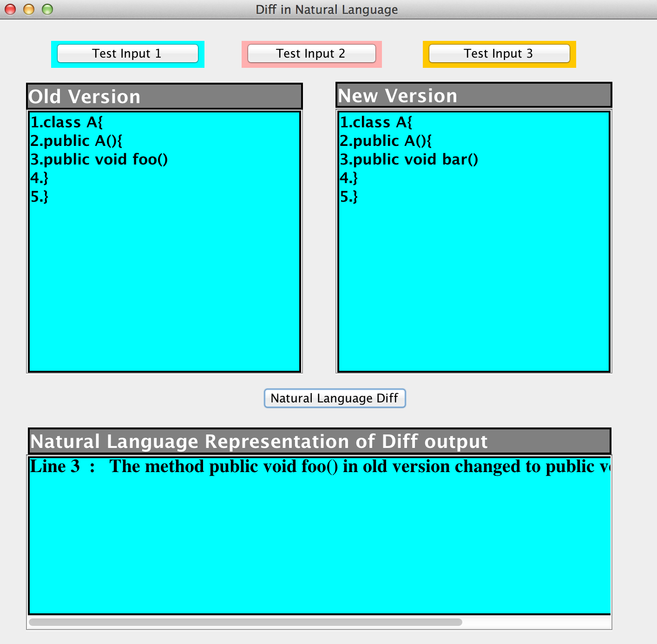Place cursor on '2.public A(){' in New Version

tap(386, 141)
